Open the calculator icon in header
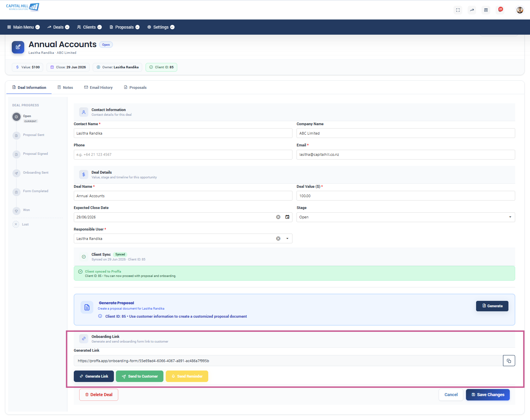The image size is (530, 420). point(486,10)
